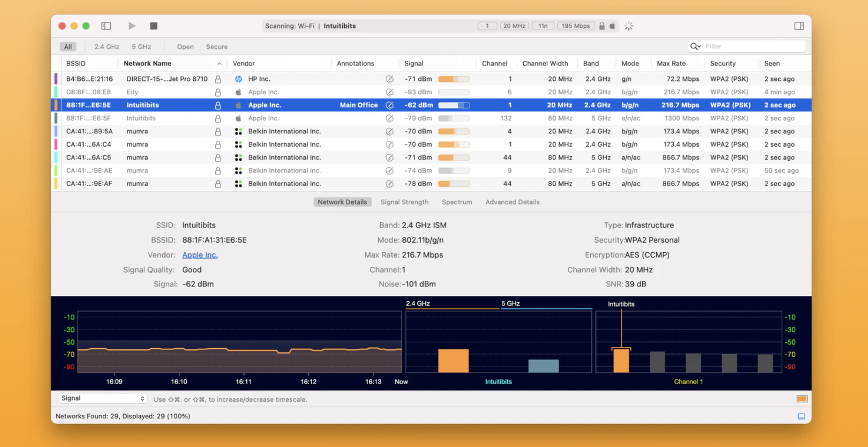868x447 pixels.
Task: Select the DIRECT-15 Jet Pro 8710 row
Action: coord(431,79)
